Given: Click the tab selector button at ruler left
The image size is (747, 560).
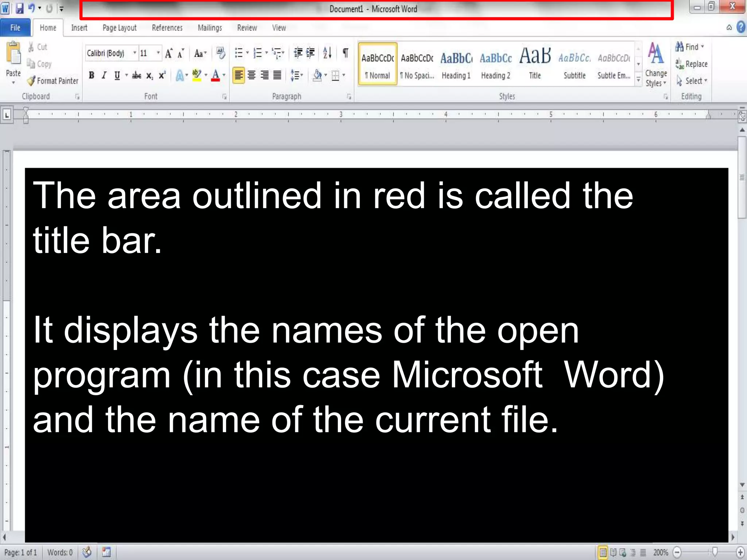Looking at the screenshot, I should pos(7,115).
